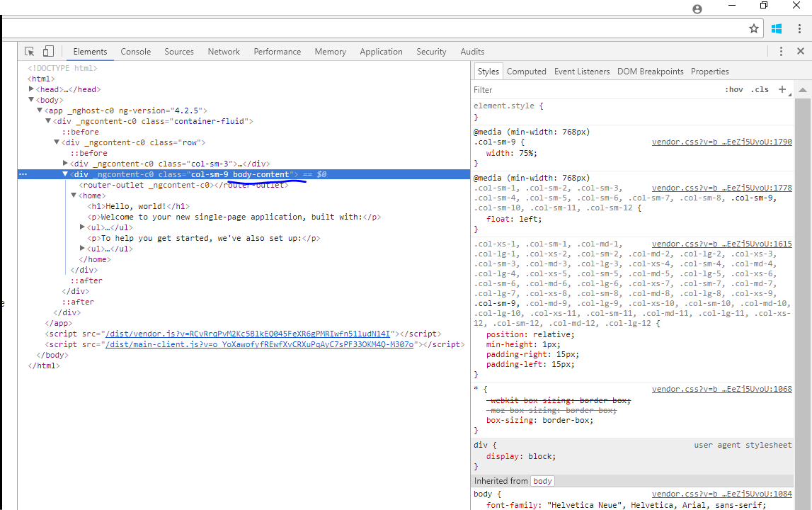Toggle the :hov element state option
This screenshot has width=812, height=510.
(734, 89)
